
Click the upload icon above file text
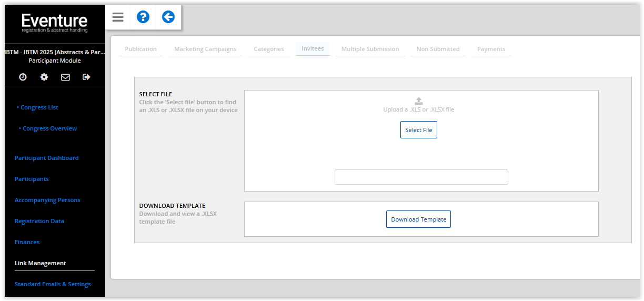[419, 101]
